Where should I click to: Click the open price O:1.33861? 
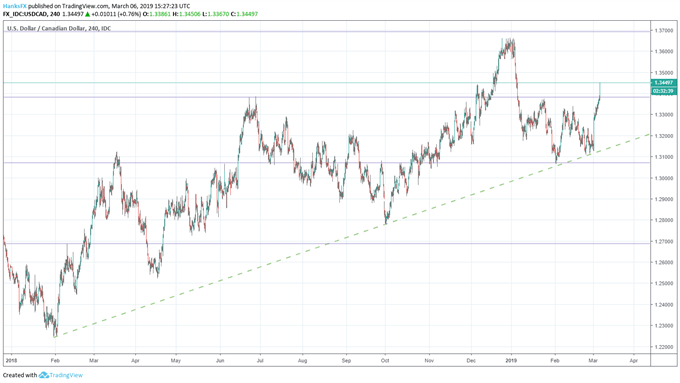156,14
